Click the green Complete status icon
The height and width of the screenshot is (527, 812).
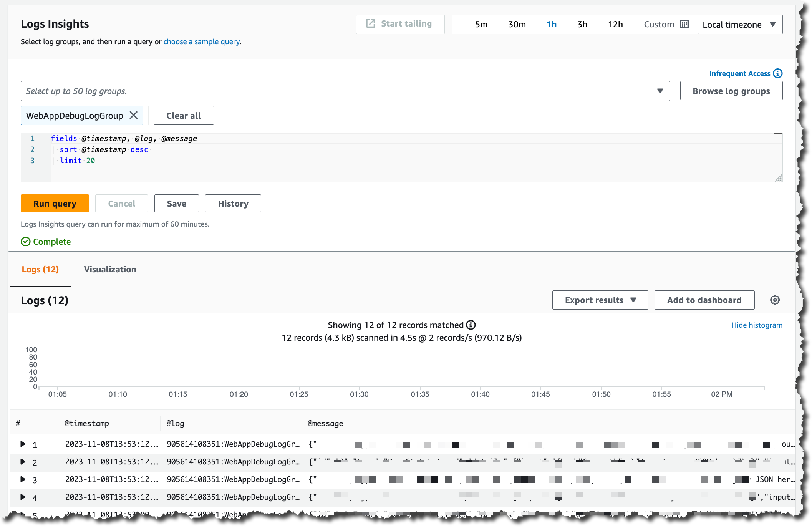(x=26, y=242)
